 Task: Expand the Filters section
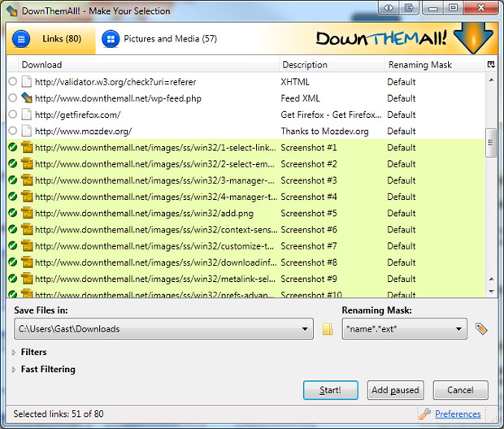click(x=14, y=353)
